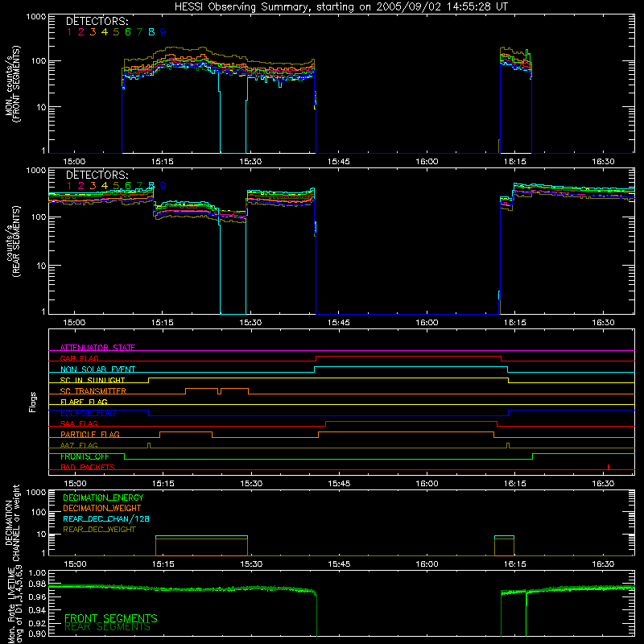
Task: Click the SAA_FLAG label
Action: coord(79,423)
